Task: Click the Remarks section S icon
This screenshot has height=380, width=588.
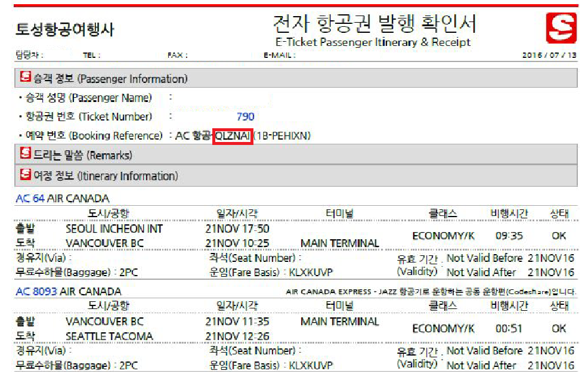Action: (26, 153)
